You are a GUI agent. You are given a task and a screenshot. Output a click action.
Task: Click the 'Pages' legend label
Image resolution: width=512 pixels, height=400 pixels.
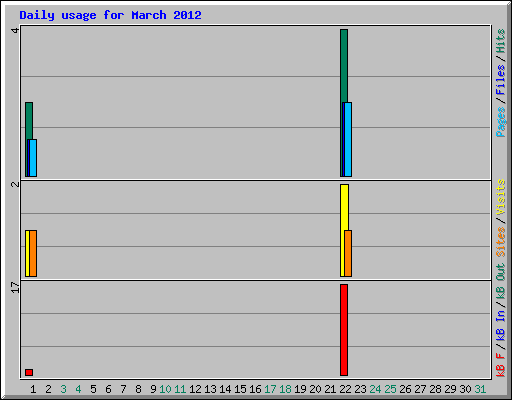pos(500,122)
